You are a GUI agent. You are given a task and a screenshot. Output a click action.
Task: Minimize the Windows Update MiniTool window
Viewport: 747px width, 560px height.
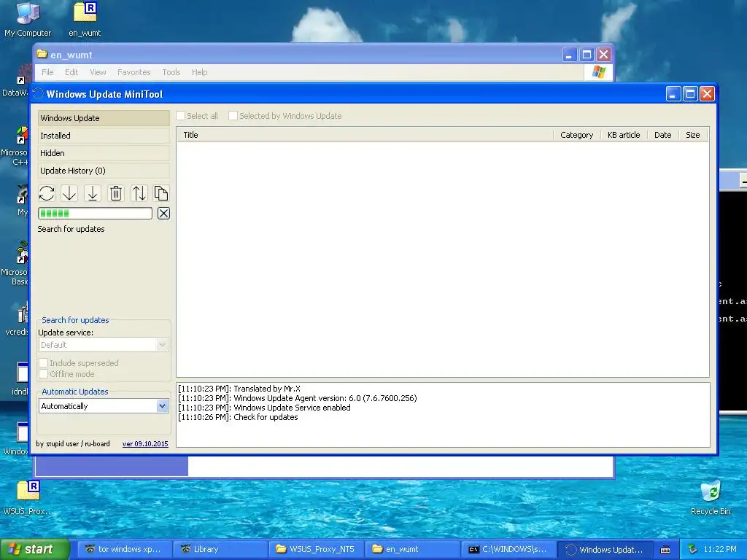click(673, 94)
